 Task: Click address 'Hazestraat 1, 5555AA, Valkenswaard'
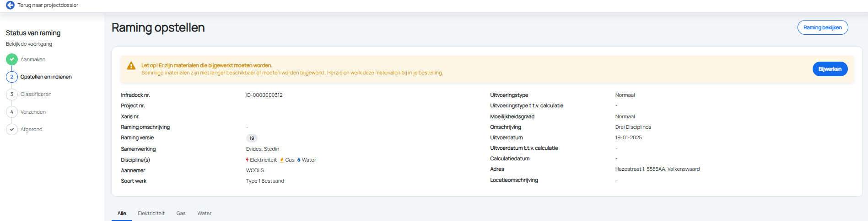tap(657, 169)
